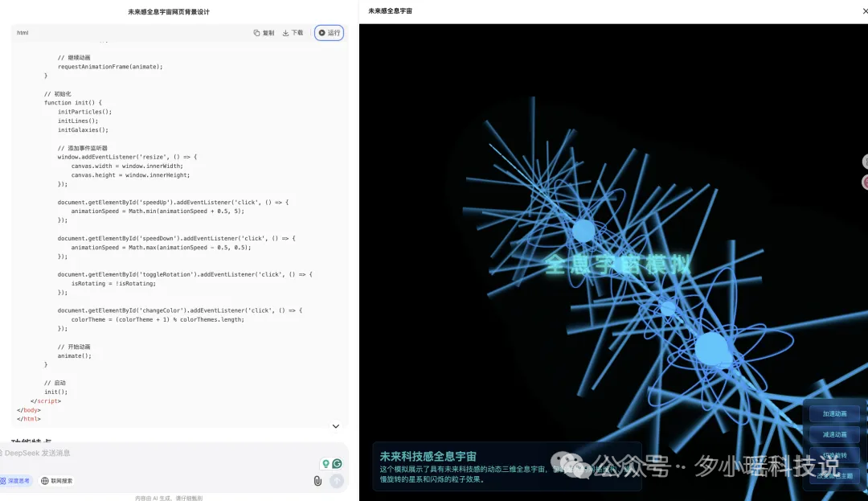Screen dimensions: 868x501
Task: Click the html language label on code block
Action: click(x=23, y=33)
